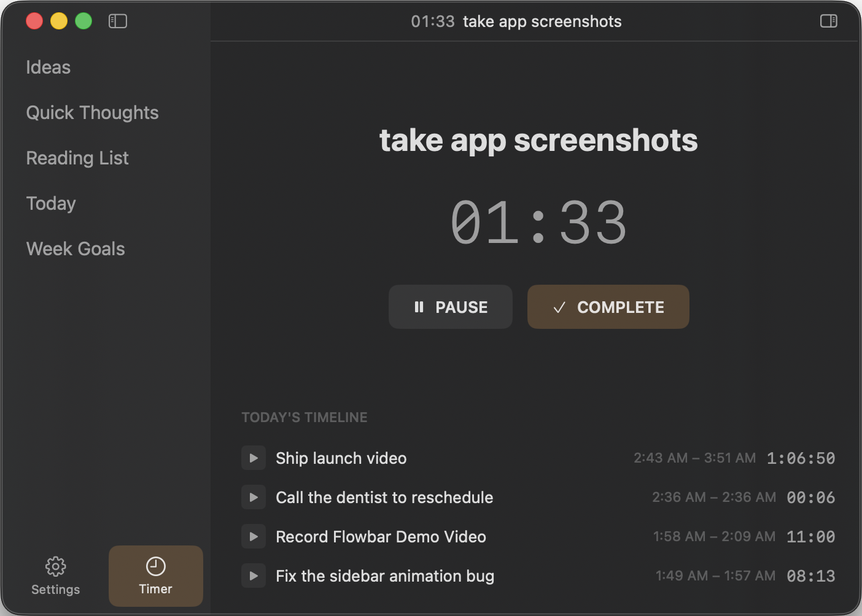This screenshot has height=616, width=862.
Task: Mark current task as Complete
Action: coord(608,307)
